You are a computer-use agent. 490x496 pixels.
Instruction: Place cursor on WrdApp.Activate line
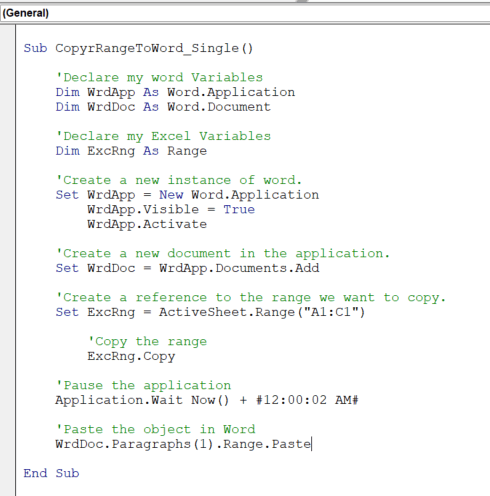click(x=147, y=224)
